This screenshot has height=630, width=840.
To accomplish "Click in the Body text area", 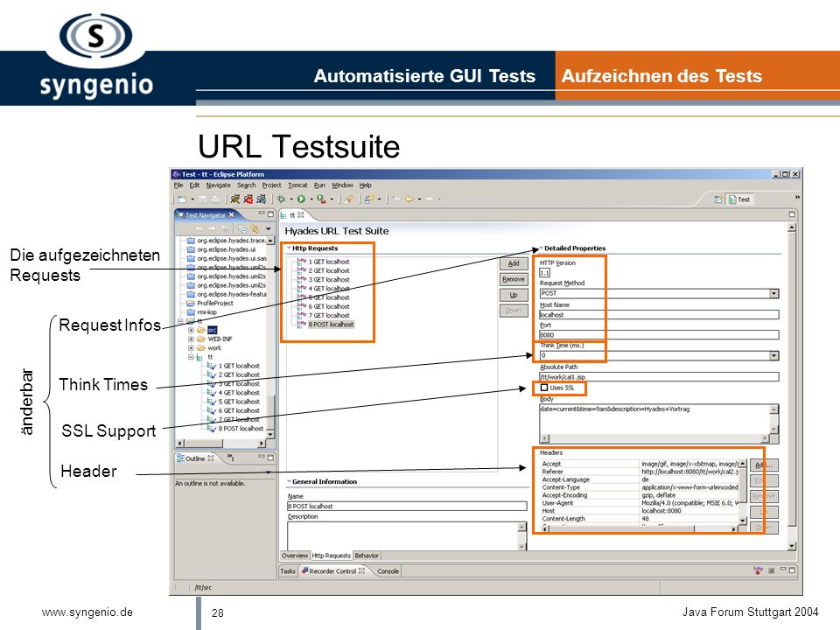I will pos(654,418).
